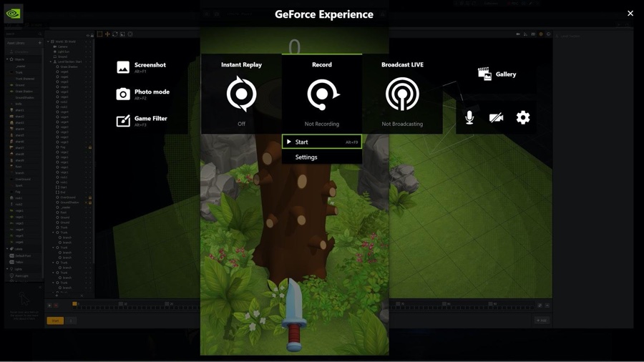Click the plus icon beside Asset Library
The width and height of the screenshot is (644, 362).
tap(40, 43)
